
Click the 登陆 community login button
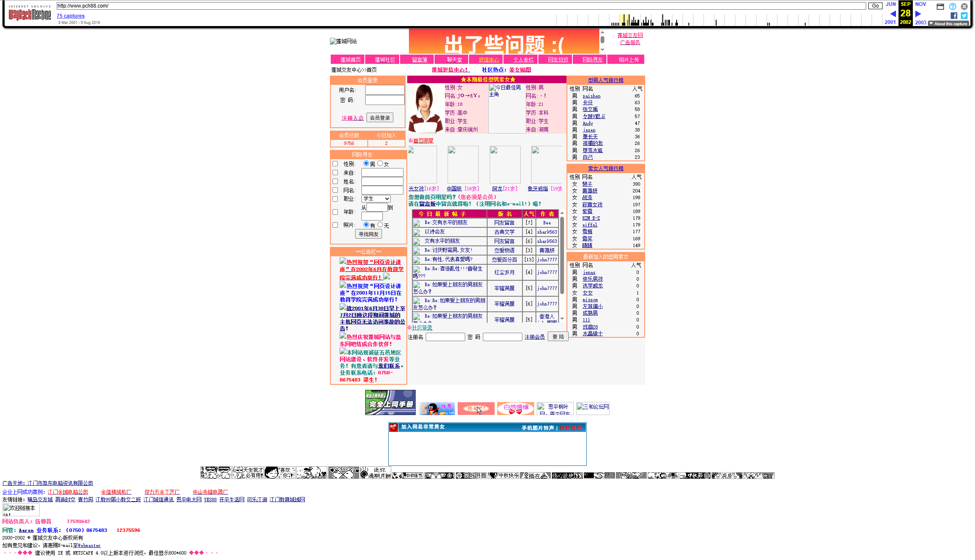coord(558,337)
